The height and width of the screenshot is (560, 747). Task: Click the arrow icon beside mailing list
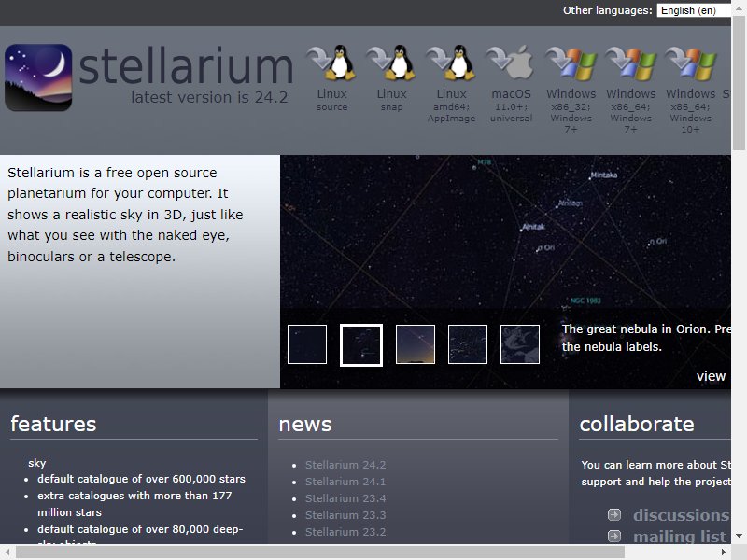(614, 536)
